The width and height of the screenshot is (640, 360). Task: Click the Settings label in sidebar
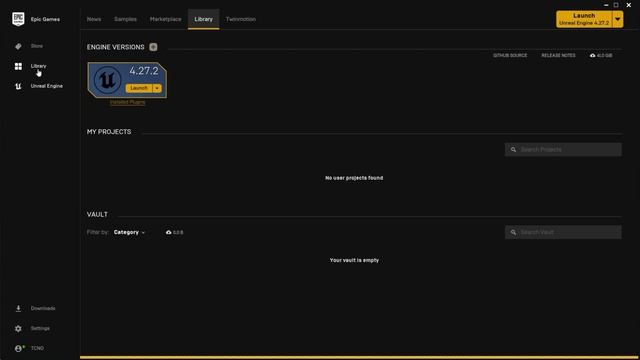pyautogui.click(x=40, y=329)
